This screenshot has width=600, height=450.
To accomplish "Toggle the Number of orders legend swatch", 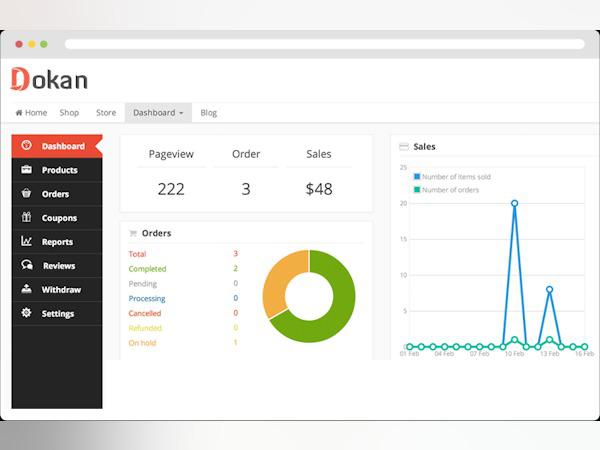I will [x=417, y=189].
